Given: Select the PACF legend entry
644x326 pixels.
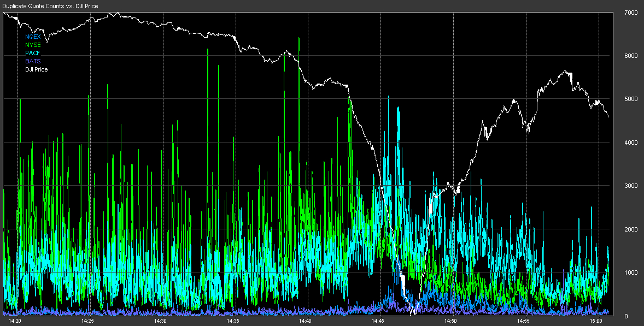Looking at the screenshot, I should [32, 54].
